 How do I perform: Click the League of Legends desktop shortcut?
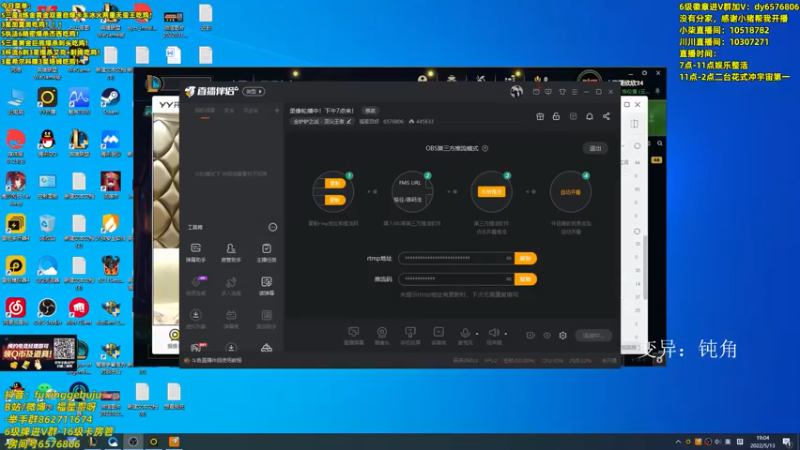[79, 143]
